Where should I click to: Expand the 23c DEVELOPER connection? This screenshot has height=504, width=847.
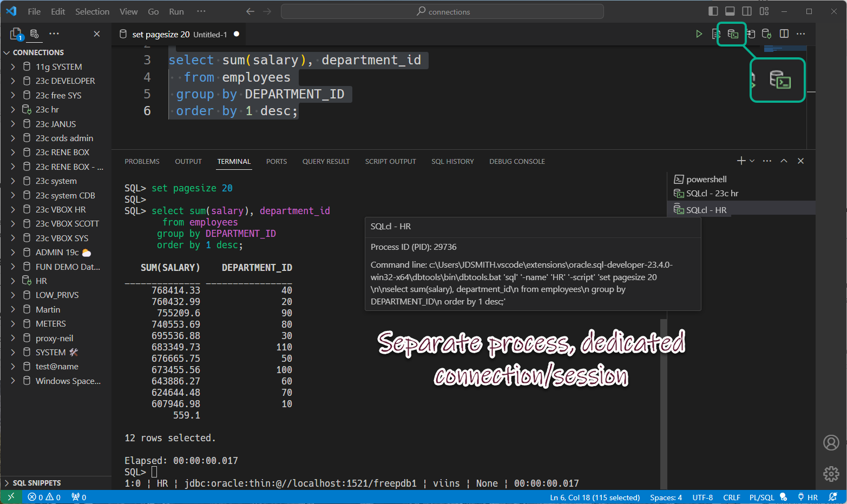coord(13,81)
